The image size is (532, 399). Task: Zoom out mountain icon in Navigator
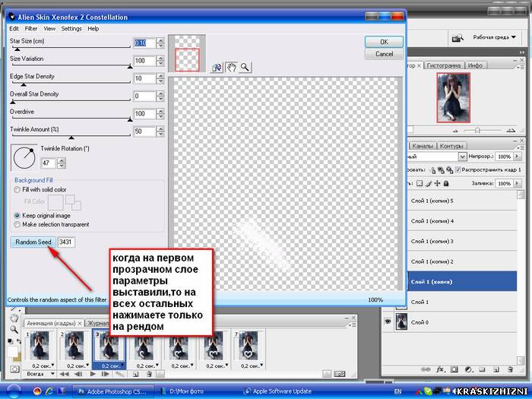pyautogui.click(x=455, y=131)
